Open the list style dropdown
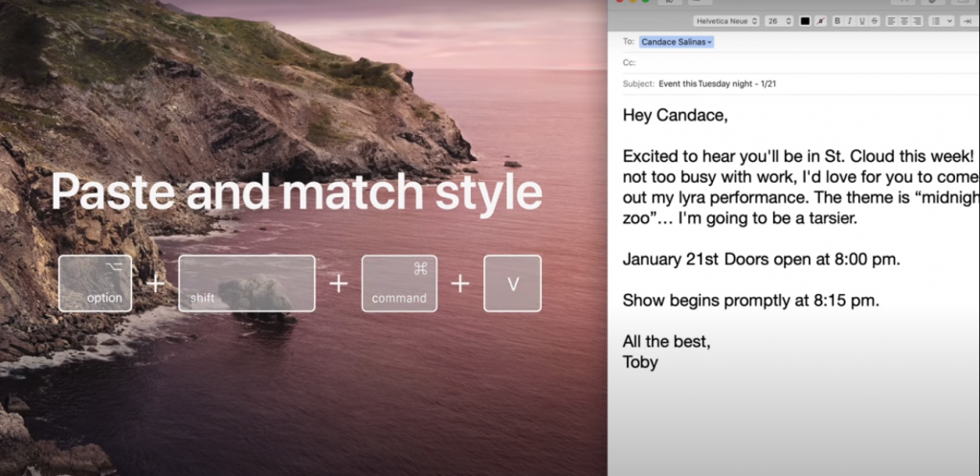Image resolution: width=980 pixels, height=476 pixels. (942, 21)
